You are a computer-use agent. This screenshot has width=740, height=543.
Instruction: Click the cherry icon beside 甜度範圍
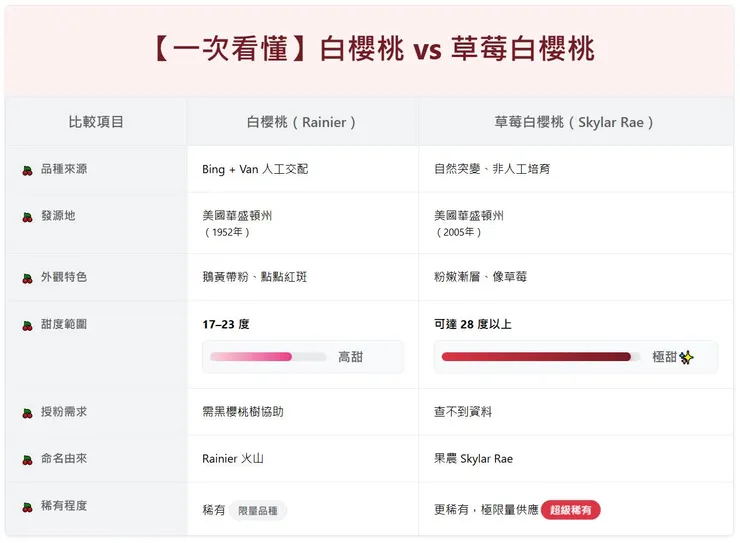28,325
